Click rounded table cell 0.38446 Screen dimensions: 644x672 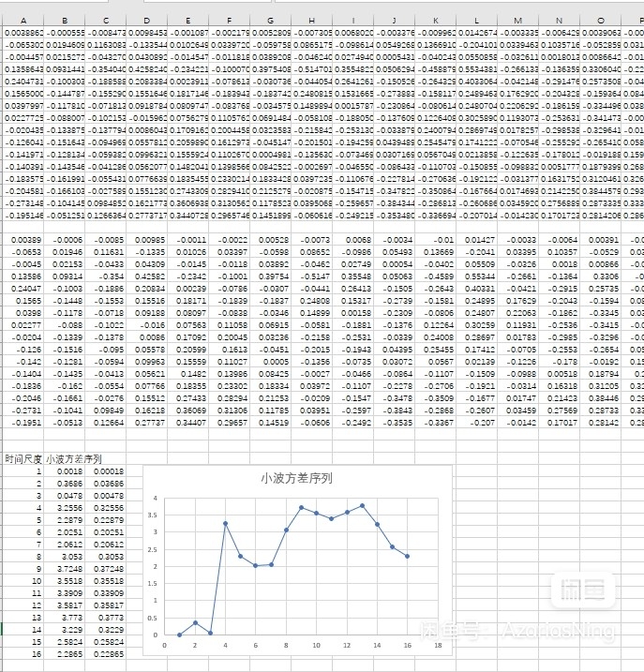(600, 398)
